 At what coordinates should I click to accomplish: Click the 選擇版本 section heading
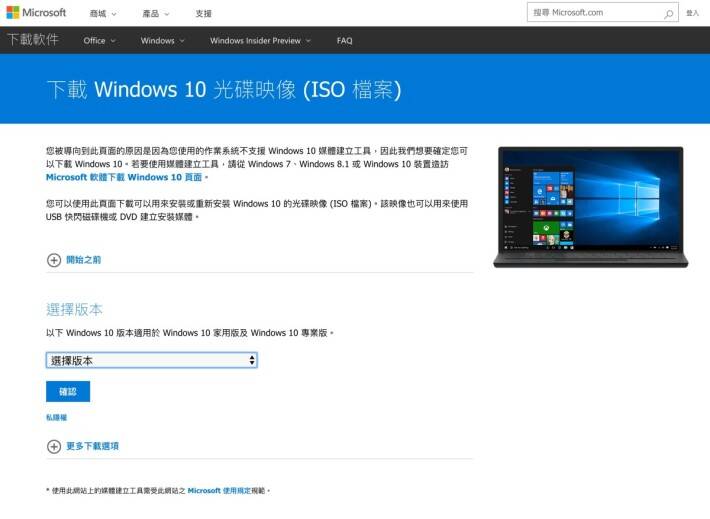click(x=74, y=309)
